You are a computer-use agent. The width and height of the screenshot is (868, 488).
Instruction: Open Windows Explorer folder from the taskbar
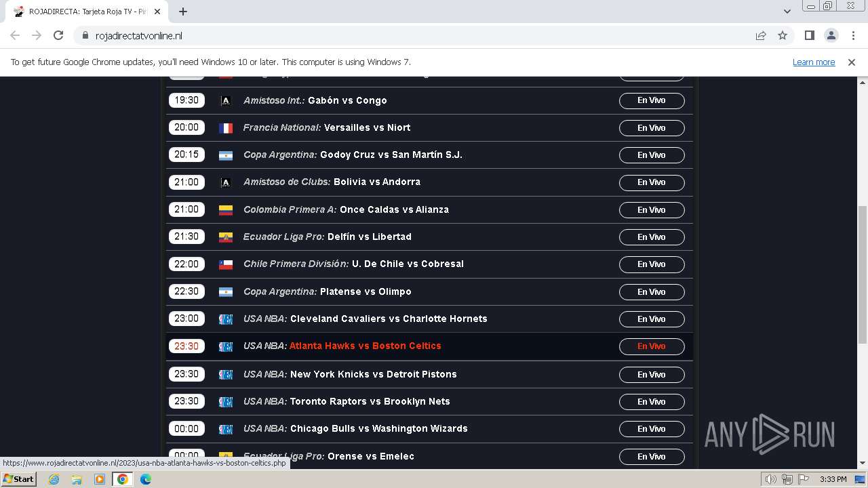click(x=77, y=479)
